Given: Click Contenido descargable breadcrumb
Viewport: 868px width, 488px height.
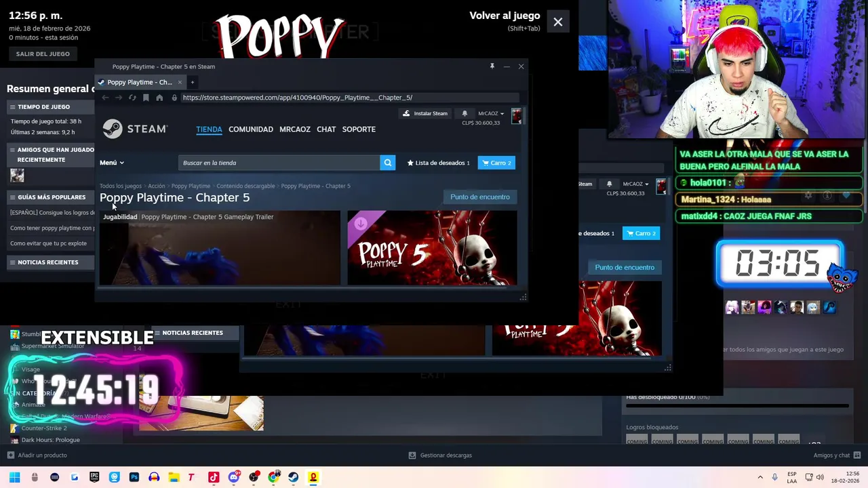Looking at the screenshot, I should tap(245, 186).
